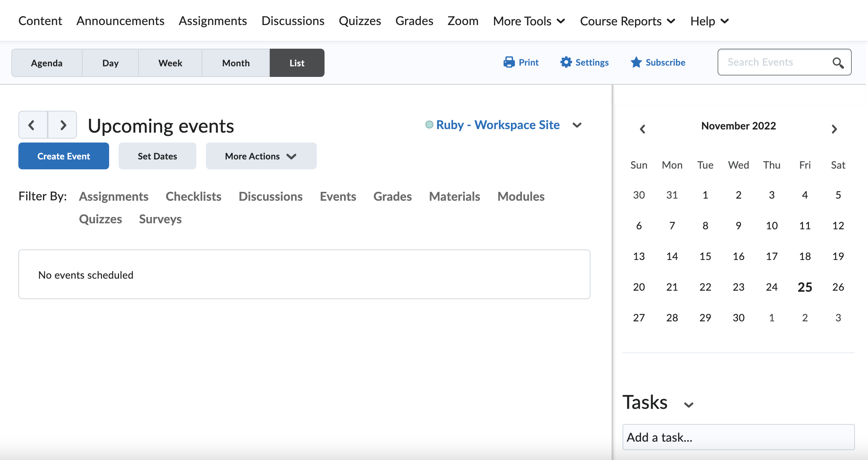Go to next upcoming events page
Viewport: 868px width, 460px height.
coord(63,125)
